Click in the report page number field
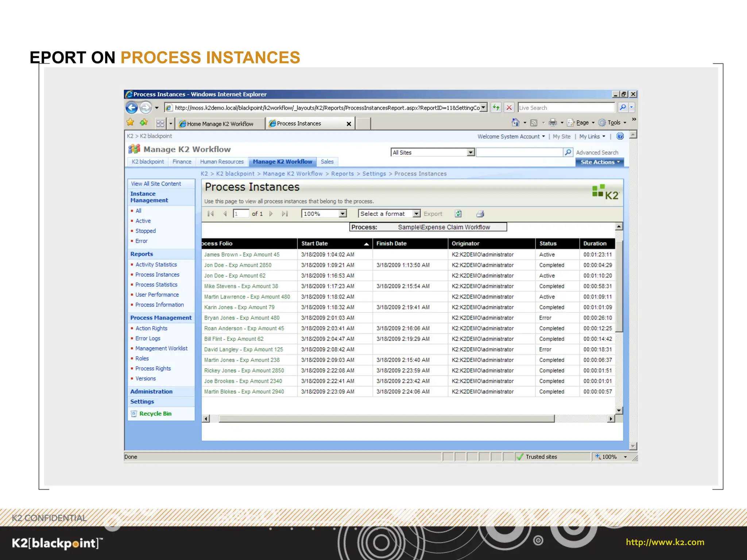Screen dimensions: 747x560 pos(241,214)
